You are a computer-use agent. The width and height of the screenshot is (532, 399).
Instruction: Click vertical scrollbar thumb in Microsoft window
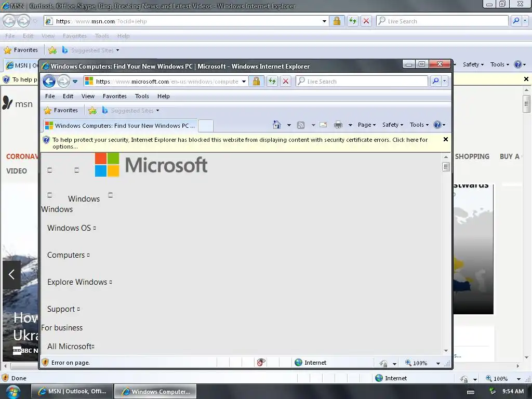click(x=446, y=167)
